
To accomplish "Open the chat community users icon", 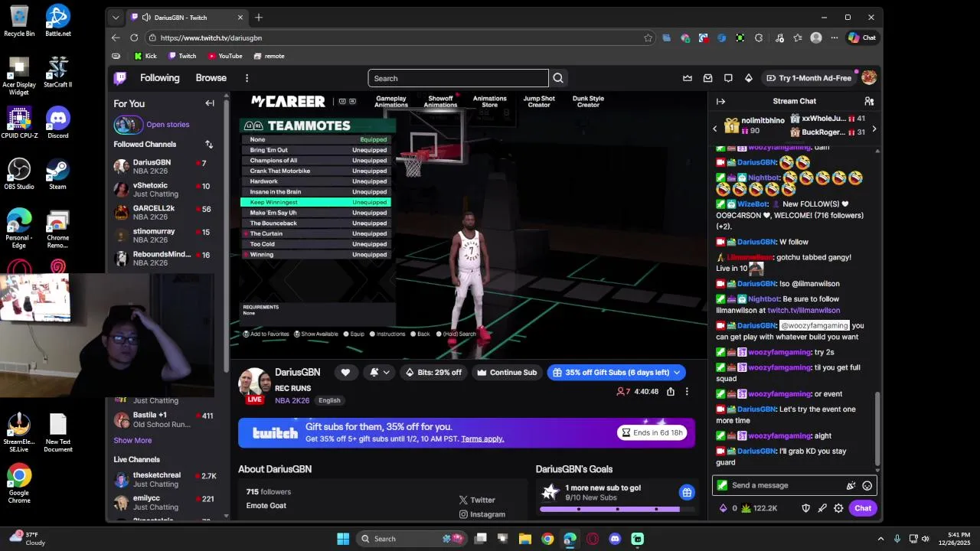I will [869, 101].
